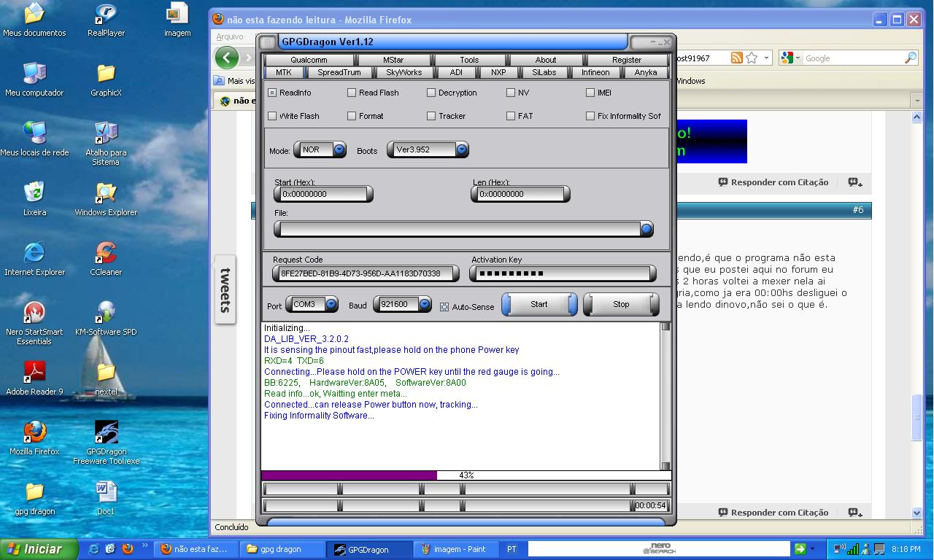
Task: Select the SkyWorks tab
Action: click(x=404, y=72)
